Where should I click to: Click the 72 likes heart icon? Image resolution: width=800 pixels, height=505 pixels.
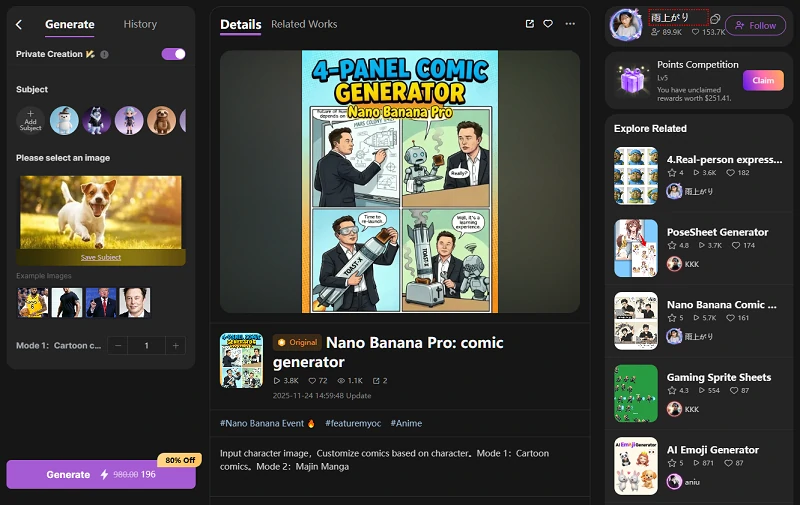pyautogui.click(x=312, y=381)
